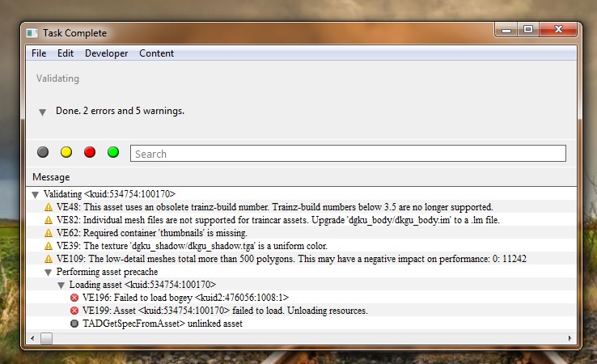Viewport: 597px width, 364px height.
Task: Close the Task Complete window
Action: pos(558,30)
